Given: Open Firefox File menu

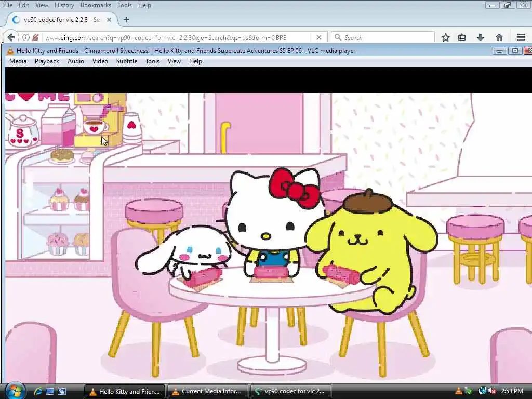Looking at the screenshot, I should pyautogui.click(x=7, y=5).
